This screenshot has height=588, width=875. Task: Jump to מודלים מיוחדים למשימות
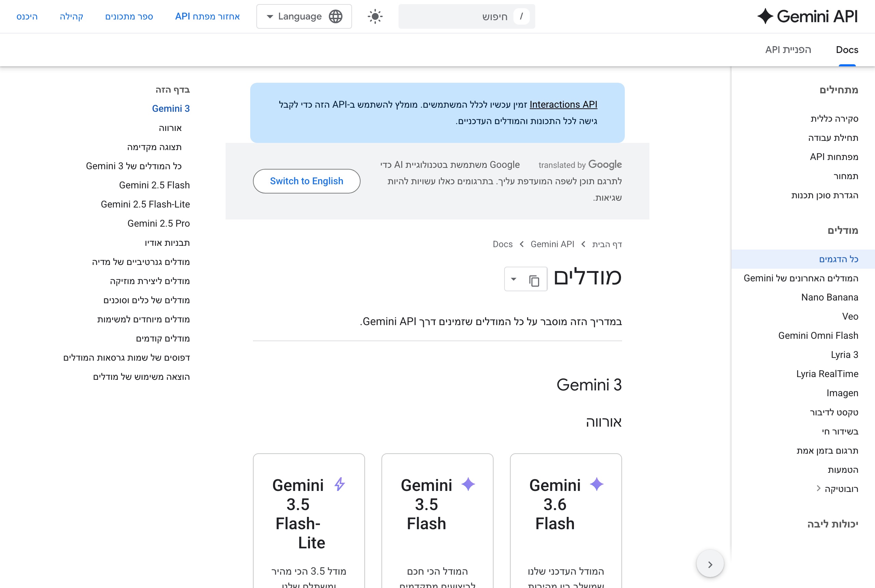point(143,319)
